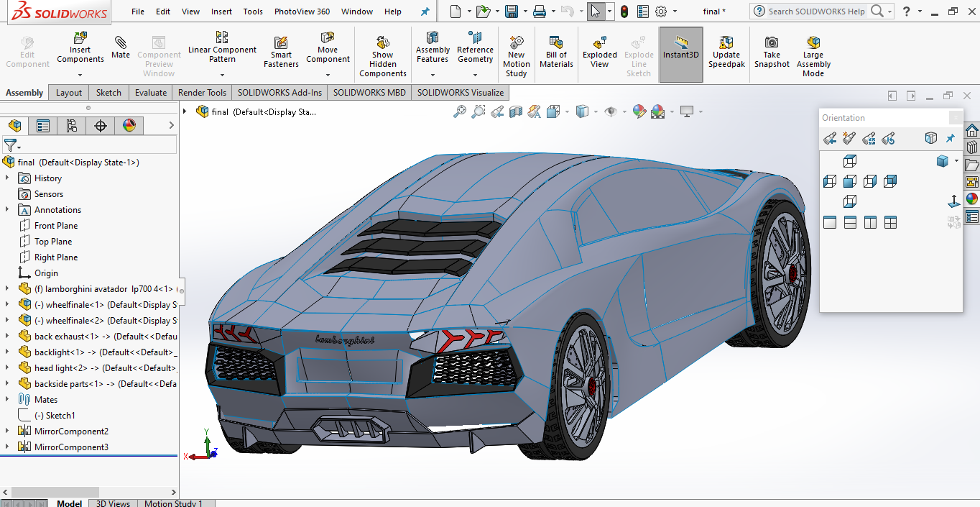This screenshot has height=507, width=980.
Task: Pin the Orientation dialog
Action: click(951, 138)
